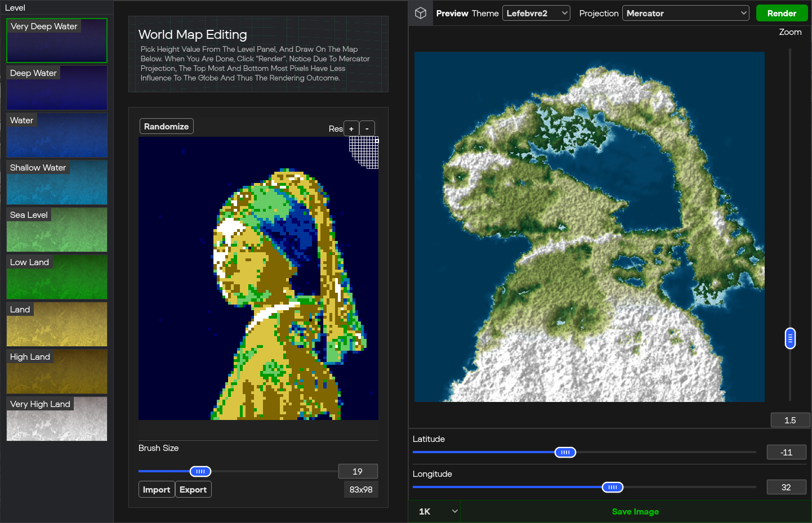This screenshot has height=523, width=812.
Task: Click the Projection label
Action: click(599, 13)
